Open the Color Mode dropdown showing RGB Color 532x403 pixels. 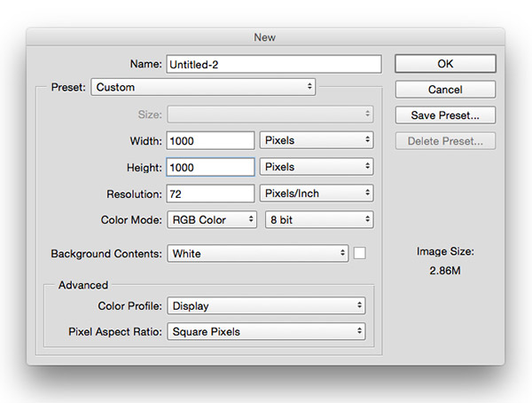coord(212,219)
